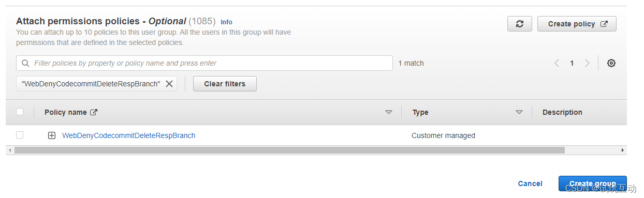
Task: Click the Clear filters button
Action: pos(225,84)
